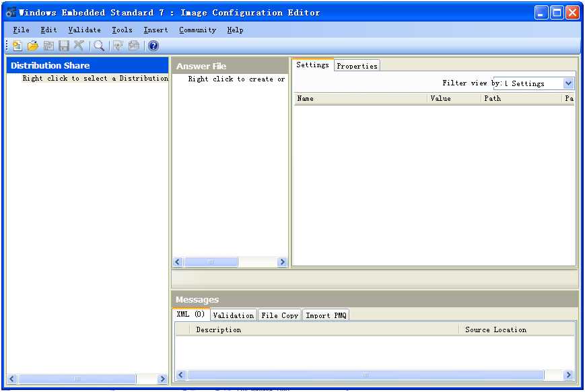Open the Help menu

click(x=235, y=30)
